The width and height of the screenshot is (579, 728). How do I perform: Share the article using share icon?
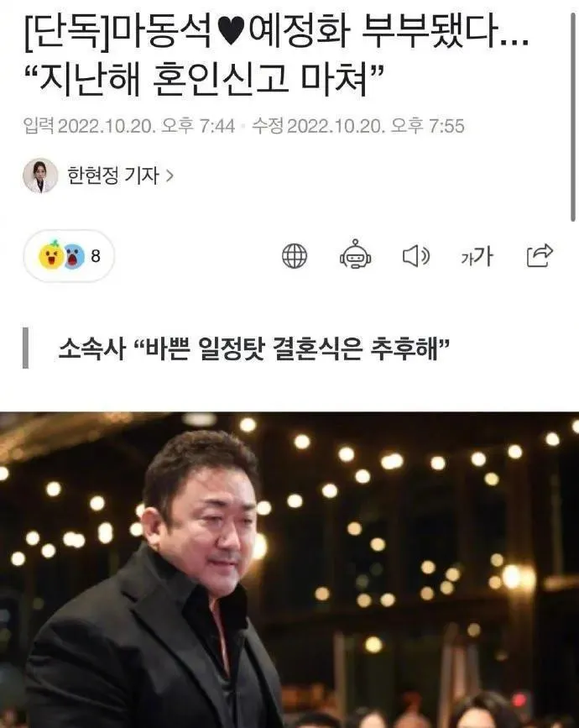[x=540, y=255]
